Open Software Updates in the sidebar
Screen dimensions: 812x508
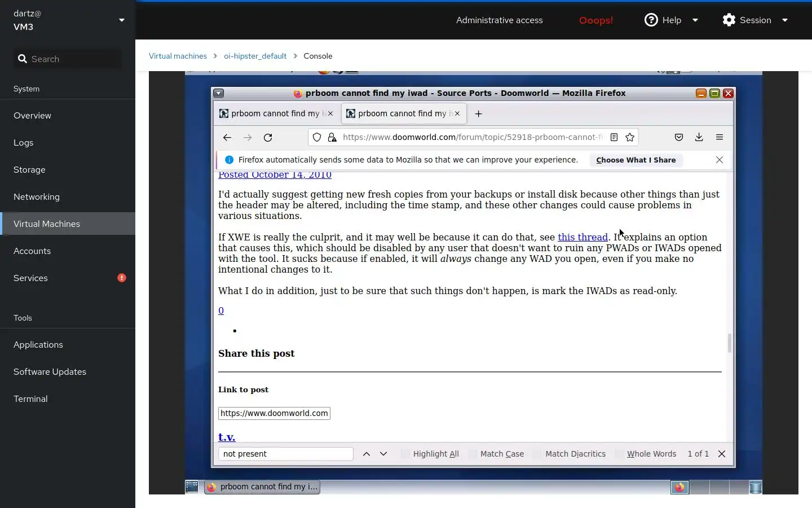[68, 371]
